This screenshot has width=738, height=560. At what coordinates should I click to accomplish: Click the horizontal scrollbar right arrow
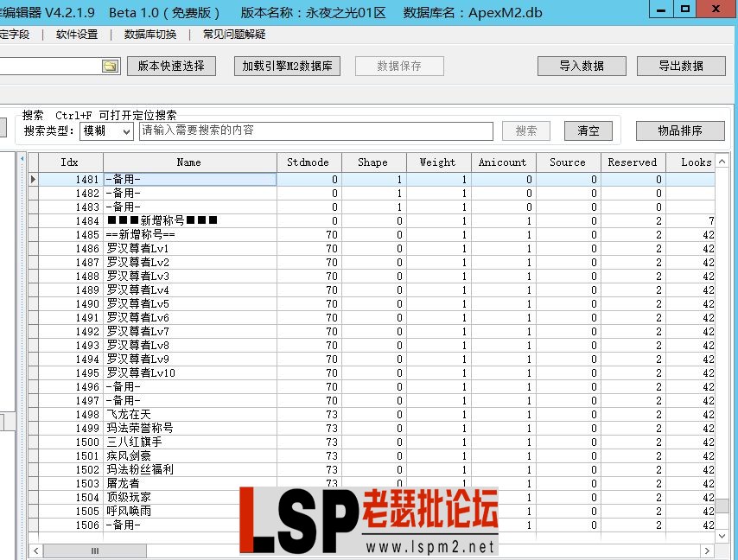click(707, 550)
